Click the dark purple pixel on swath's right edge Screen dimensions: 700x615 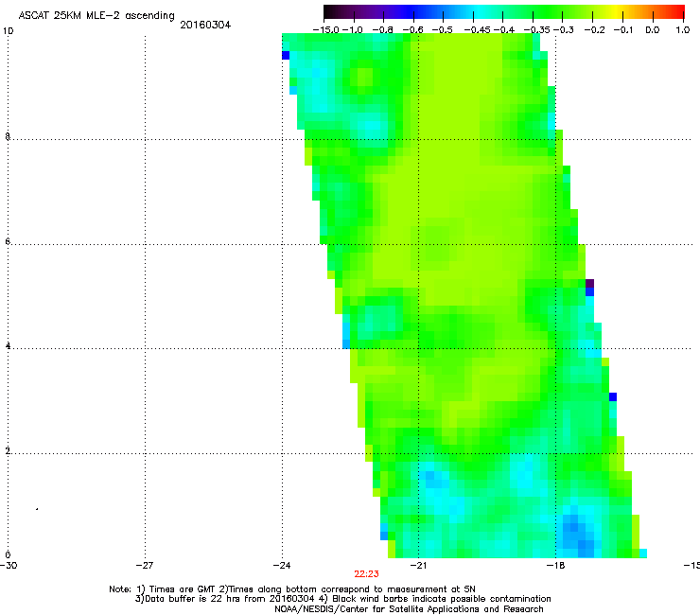click(x=589, y=284)
